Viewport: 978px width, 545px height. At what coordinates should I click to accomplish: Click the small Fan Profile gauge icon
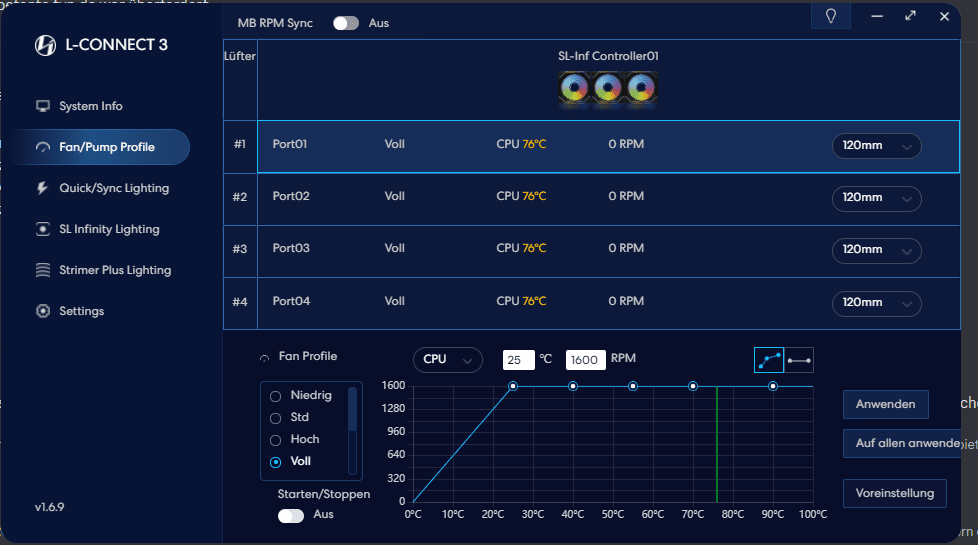(x=264, y=358)
